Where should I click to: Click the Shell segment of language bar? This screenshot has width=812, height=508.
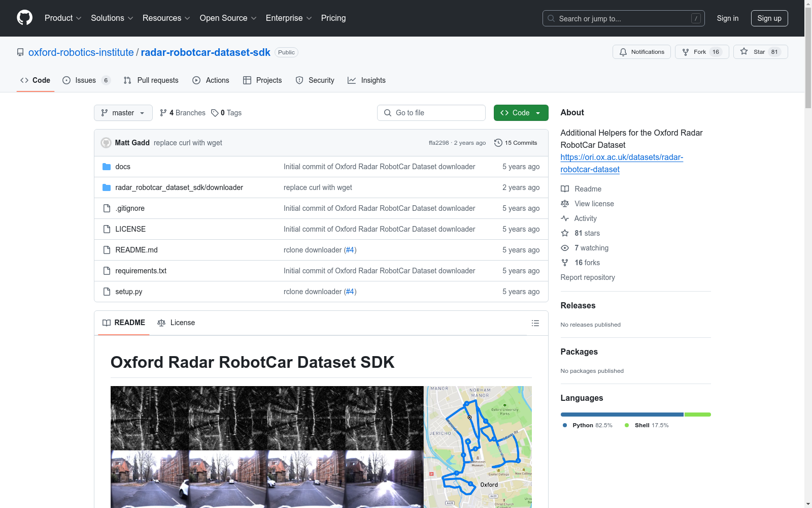698,415
